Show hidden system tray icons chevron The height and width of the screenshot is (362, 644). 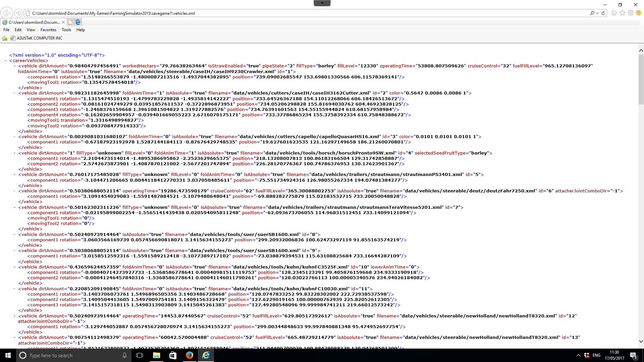click(x=578, y=355)
